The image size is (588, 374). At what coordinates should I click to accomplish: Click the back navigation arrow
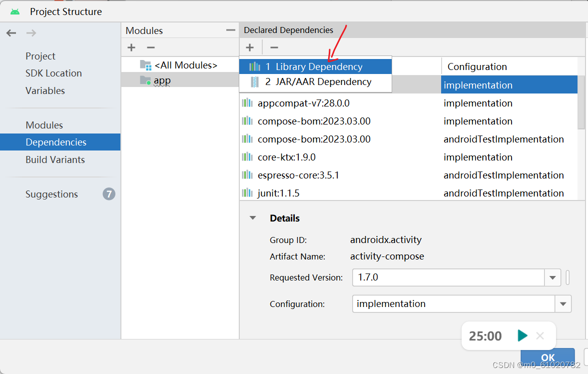click(x=11, y=32)
